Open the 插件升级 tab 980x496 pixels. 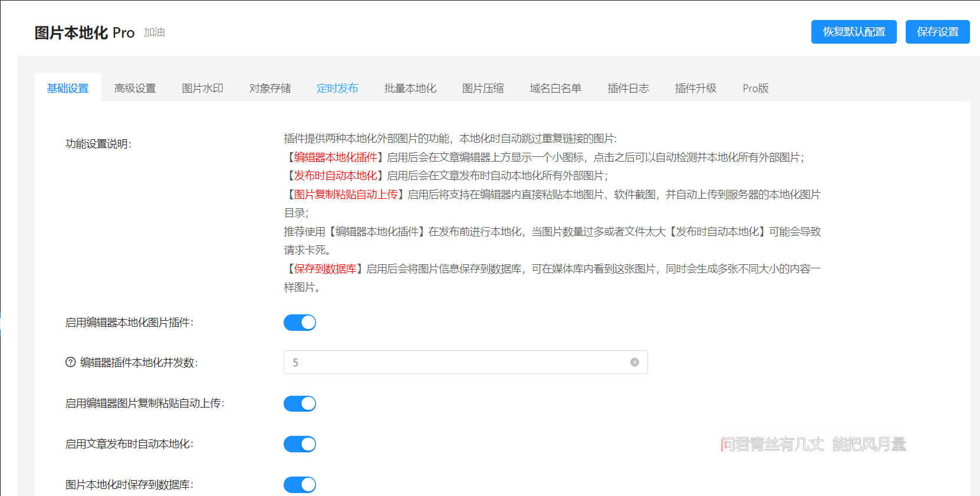click(696, 88)
